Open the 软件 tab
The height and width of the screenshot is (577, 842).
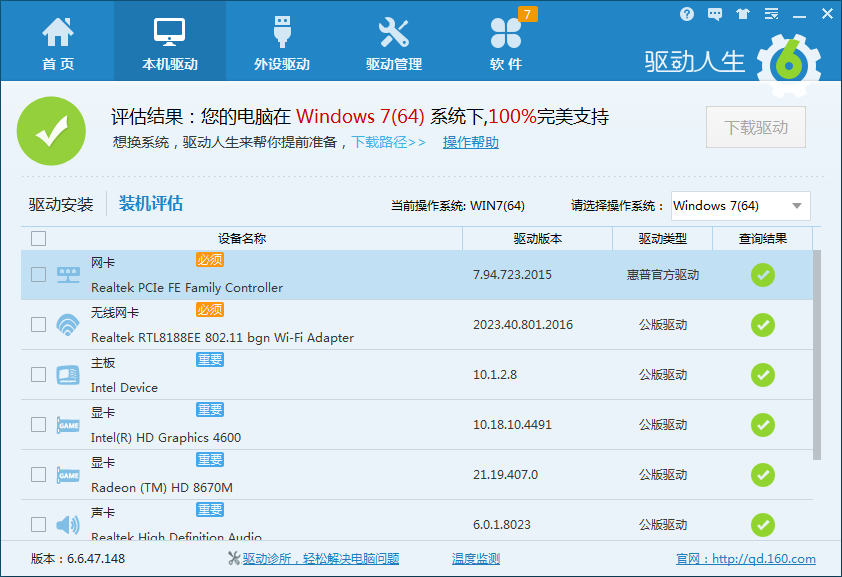[x=506, y=43]
